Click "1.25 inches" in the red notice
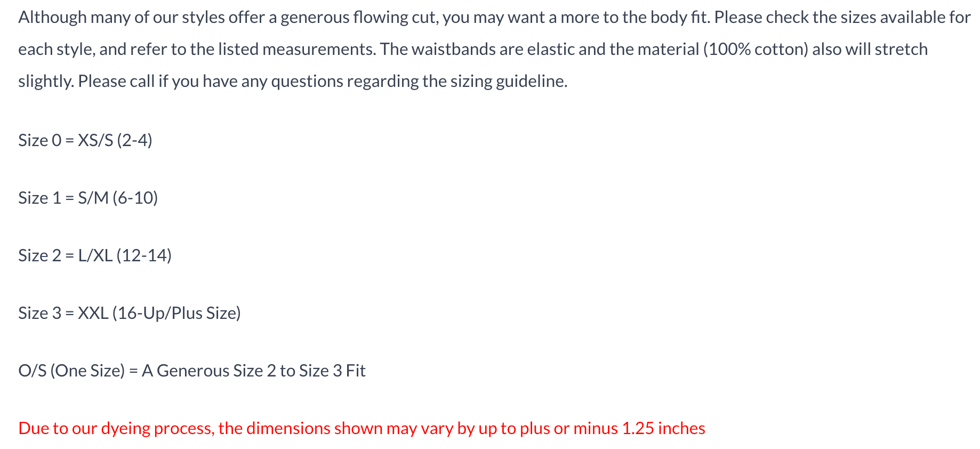Screen dimensions: 980x449 click(x=663, y=428)
